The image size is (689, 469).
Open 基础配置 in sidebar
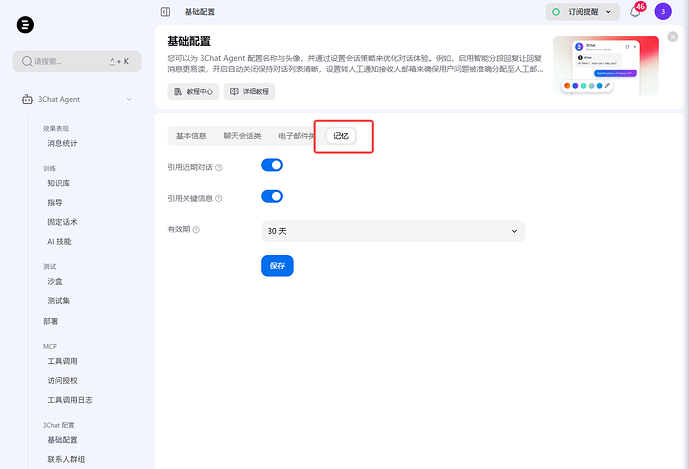62,440
